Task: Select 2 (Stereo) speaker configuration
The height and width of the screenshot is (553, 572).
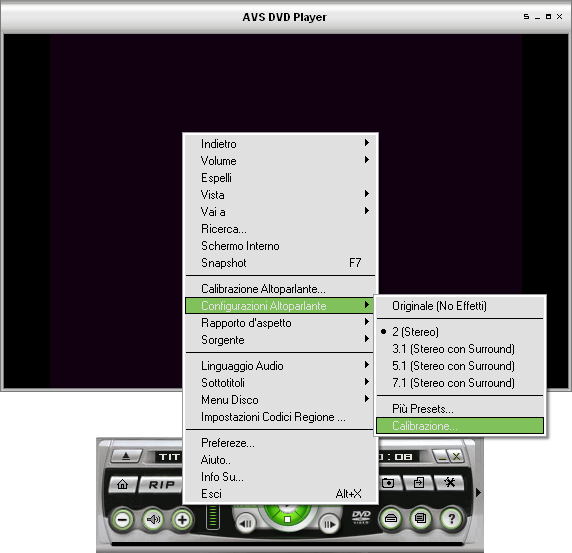Action: (460, 332)
